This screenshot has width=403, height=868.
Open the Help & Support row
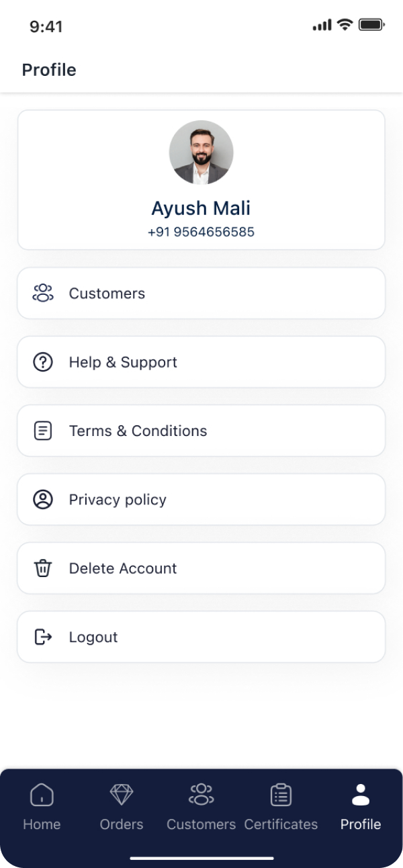pos(201,362)
